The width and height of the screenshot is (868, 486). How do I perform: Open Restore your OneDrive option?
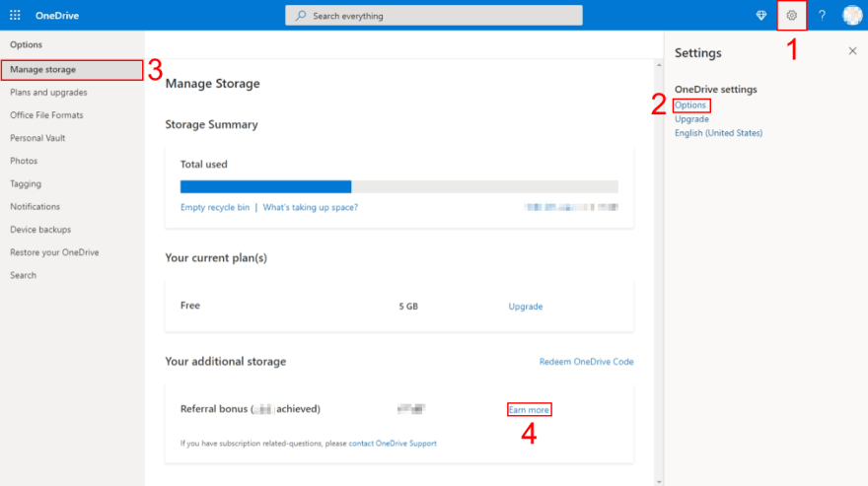click(x=54, y=252)
